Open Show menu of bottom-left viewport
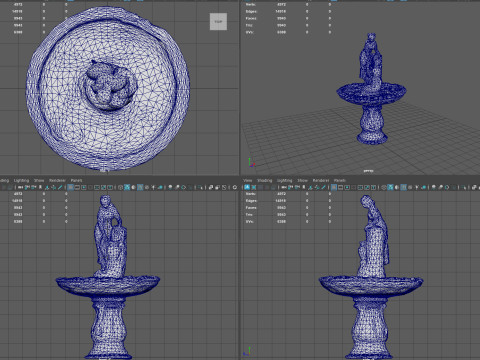 point(39,180)
